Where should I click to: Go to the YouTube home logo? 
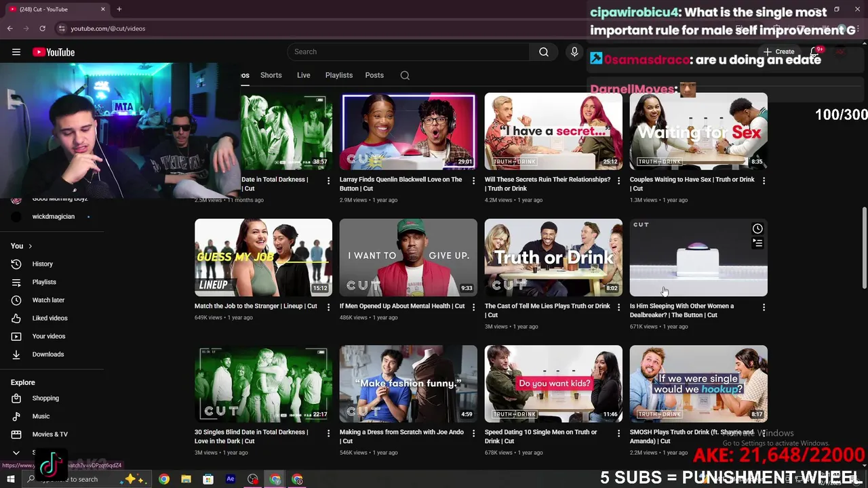[x=54, y=52]
